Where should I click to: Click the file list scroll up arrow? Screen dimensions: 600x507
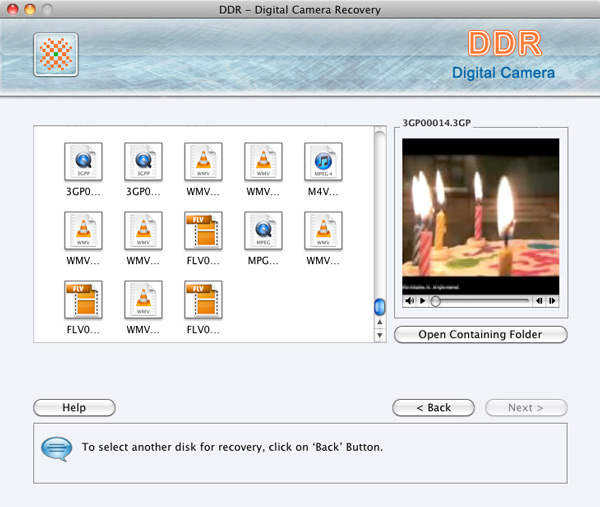(x=380, y=322)
